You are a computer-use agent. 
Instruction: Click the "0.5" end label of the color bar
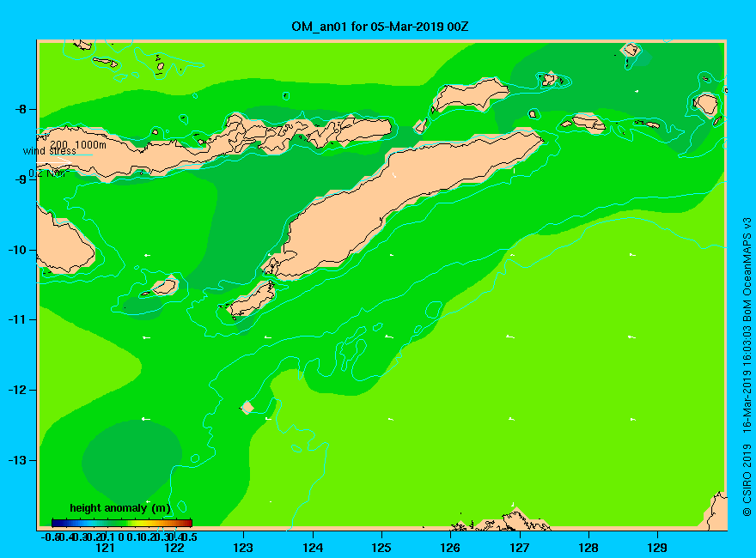(x=191, y=537)
